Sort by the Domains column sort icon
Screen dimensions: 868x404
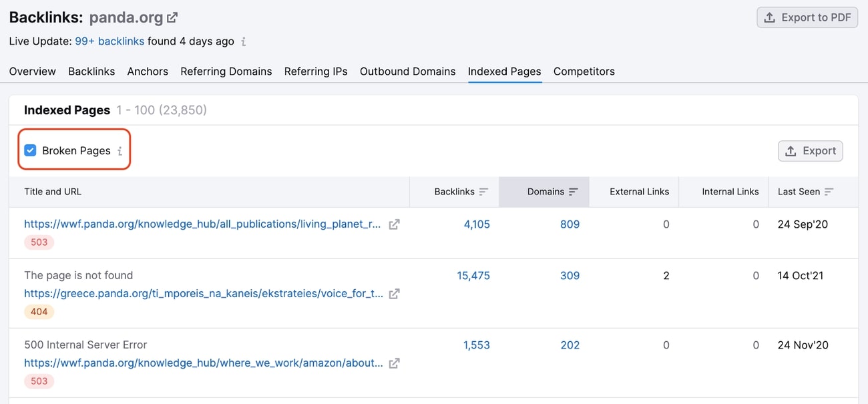pos(573,192)
